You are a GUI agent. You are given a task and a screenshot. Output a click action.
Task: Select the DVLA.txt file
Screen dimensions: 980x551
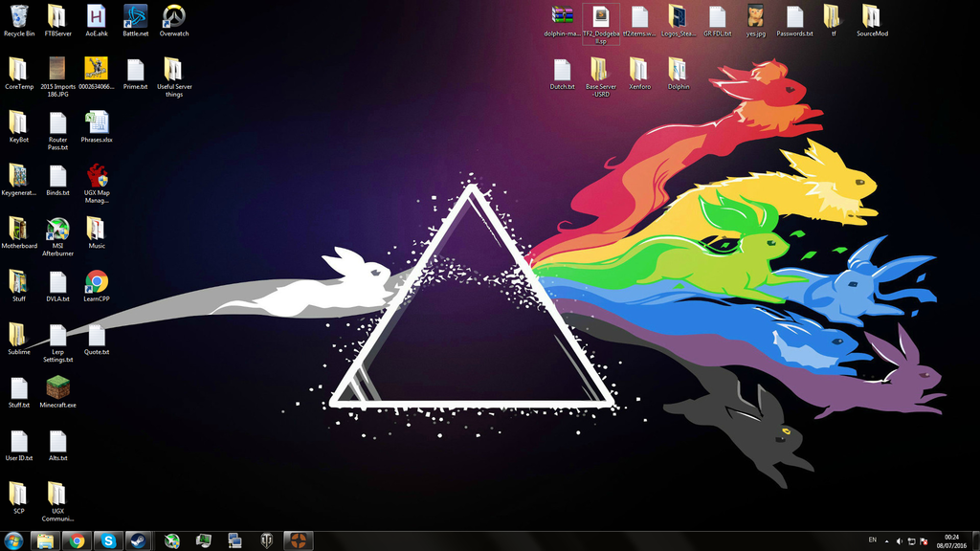57,286
